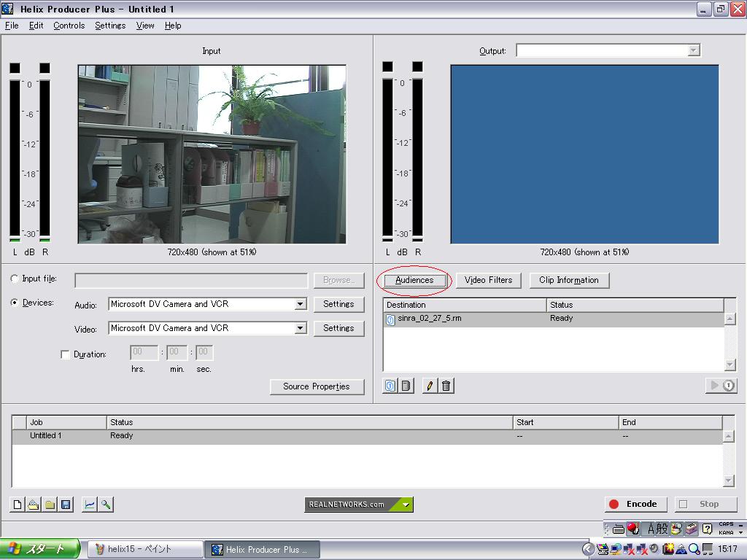Click the Duration hours field

pos(144,352)
